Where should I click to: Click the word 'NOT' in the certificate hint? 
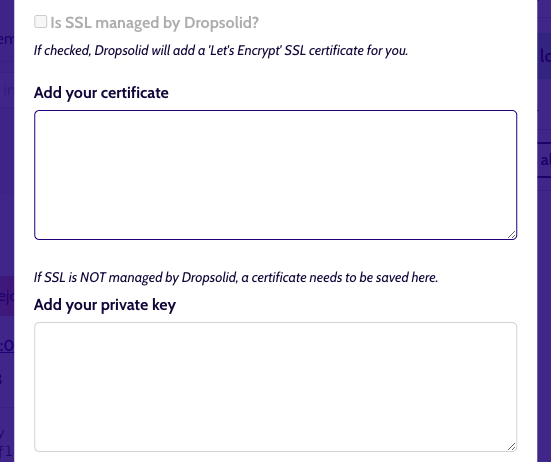[x=93, y=278]
